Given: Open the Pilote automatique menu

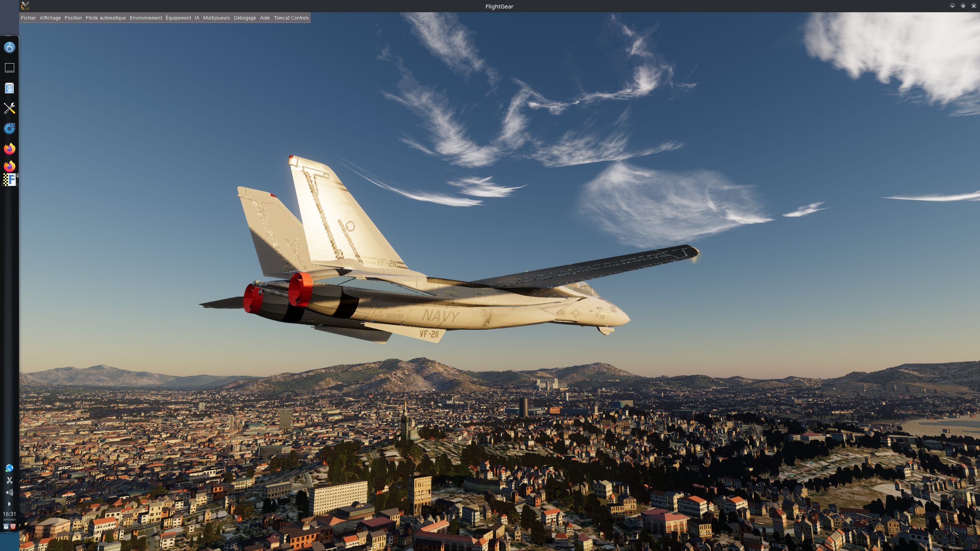Looking at the screenshot, I should click(x=106, y=18).
